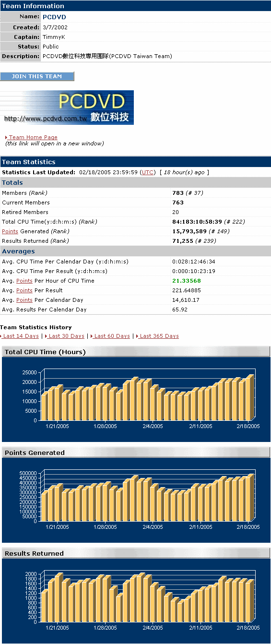The image size is (271, 644).
Task: Open the Team Home Page link
Action: pyautogui.click(x=33, y=137)
